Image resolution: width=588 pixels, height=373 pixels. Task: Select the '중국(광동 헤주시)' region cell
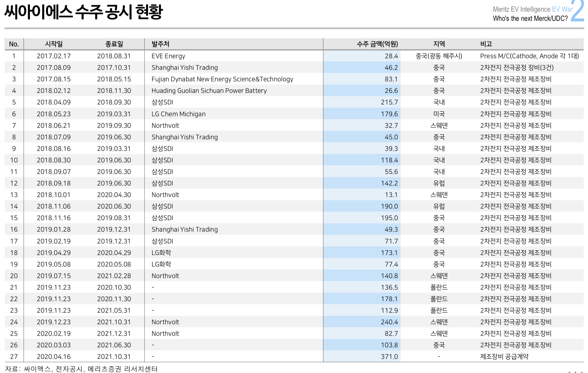click(439, 56)
